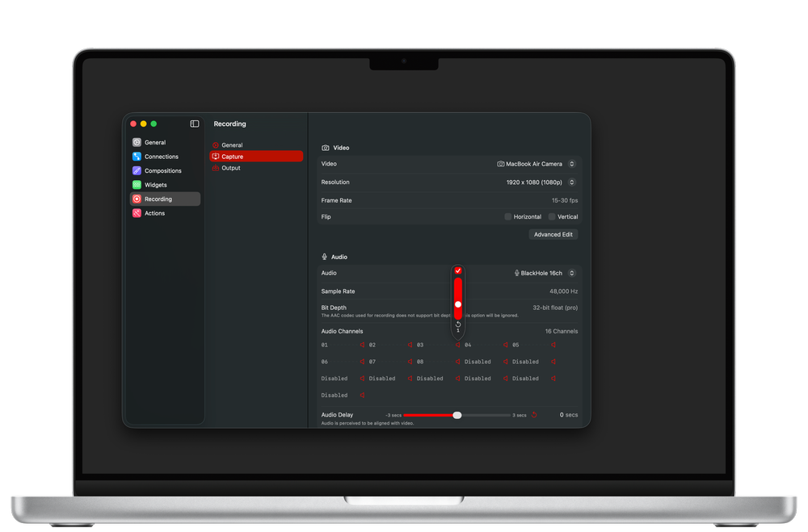
Task: Click the reset arrow in the floating volume popover
Action: (458, 325)
